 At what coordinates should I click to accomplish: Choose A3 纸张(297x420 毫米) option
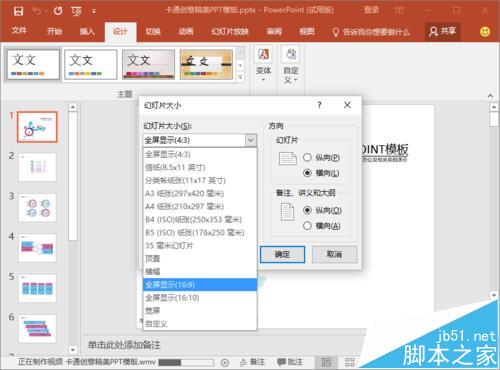click(x=200, y=193)
